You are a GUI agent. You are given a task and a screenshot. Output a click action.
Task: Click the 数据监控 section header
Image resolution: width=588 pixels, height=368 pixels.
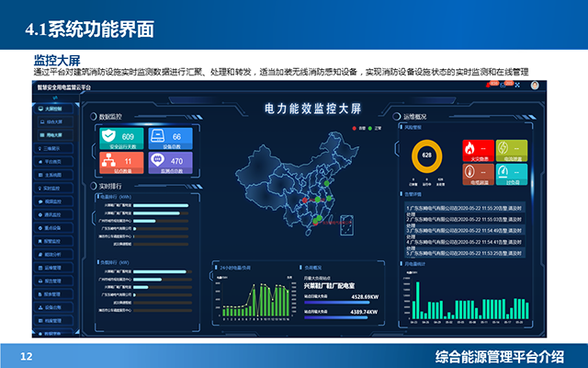pos(110,117)
